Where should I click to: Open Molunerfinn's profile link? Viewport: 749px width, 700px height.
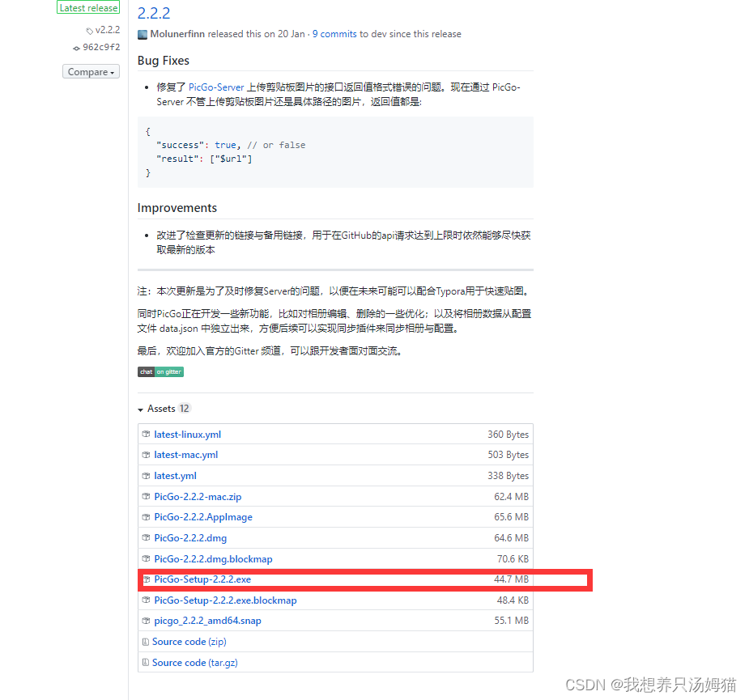click(x=177, y=34)
